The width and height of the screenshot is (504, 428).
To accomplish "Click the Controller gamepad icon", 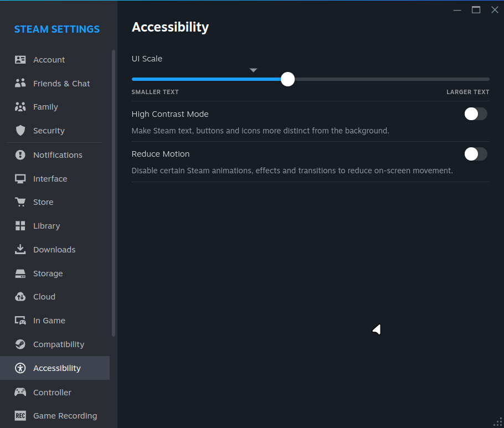I will tap(20, 392).
